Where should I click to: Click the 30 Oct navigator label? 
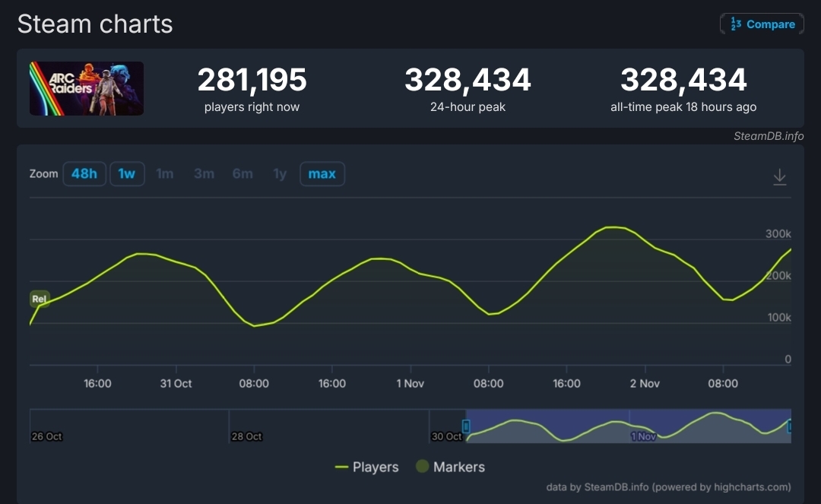click(x=447, y=436)
